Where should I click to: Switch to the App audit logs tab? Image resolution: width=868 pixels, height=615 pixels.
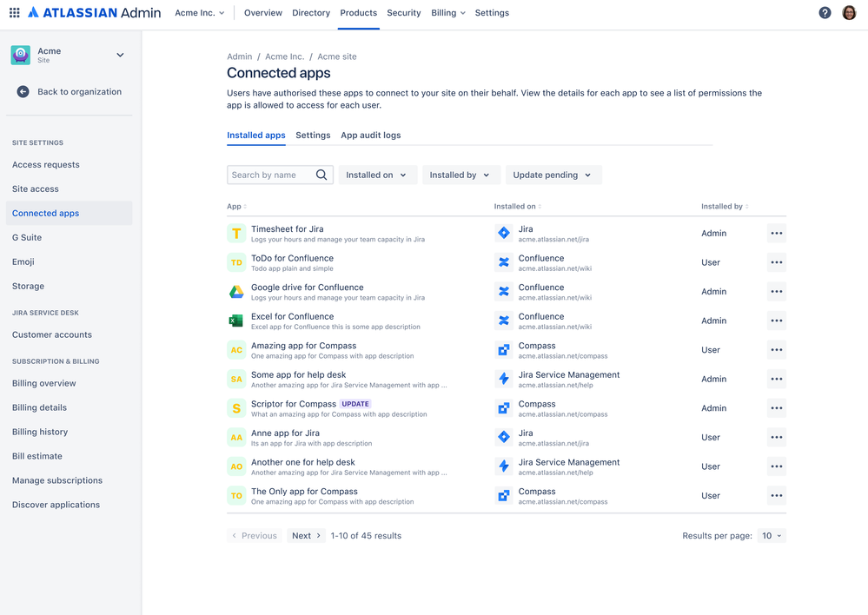(x=371, y=135)
